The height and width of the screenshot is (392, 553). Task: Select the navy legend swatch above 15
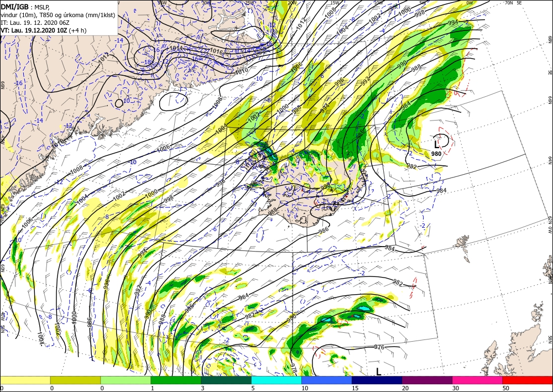(x=377, y=380)
